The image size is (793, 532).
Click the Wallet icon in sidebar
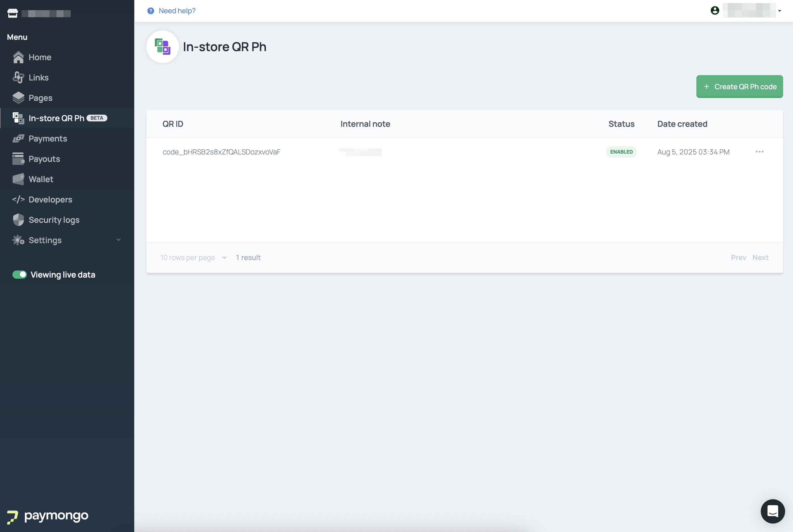[18, 179]
